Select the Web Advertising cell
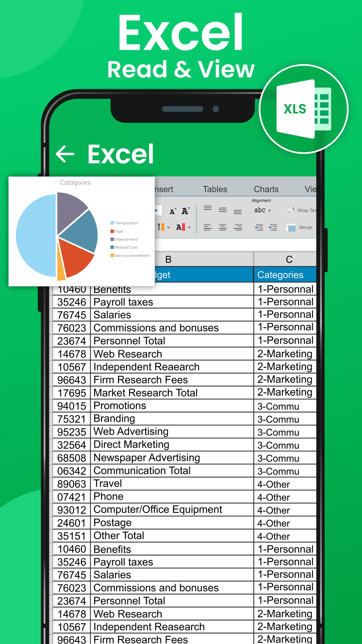Image resolution: width=362 pixels, height=644 pixels. [172, 432]
